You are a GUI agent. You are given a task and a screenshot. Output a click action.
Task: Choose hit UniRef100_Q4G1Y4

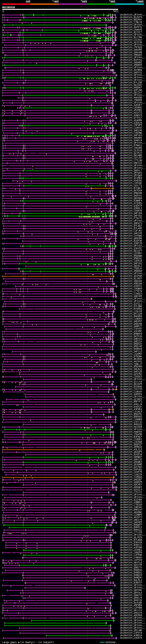coord(131,613)
